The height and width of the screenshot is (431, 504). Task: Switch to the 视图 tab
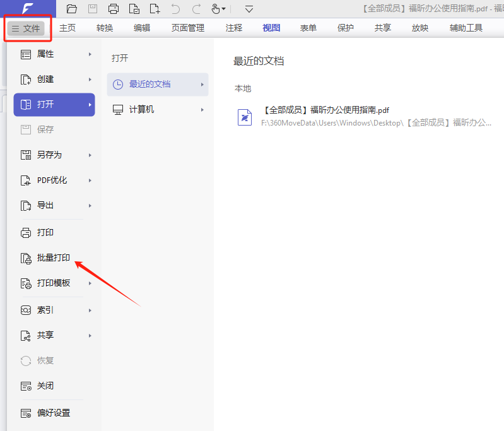pyautogui.click(x=271, y=28)
